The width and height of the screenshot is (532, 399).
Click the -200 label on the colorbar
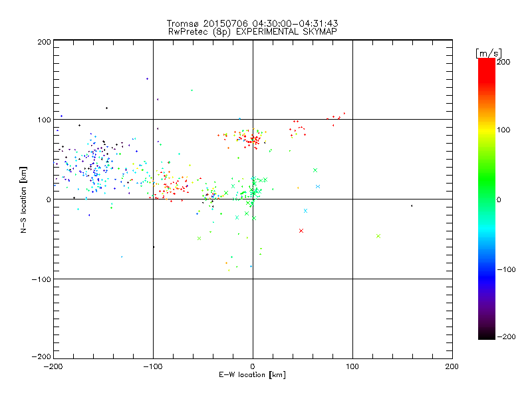506,337
